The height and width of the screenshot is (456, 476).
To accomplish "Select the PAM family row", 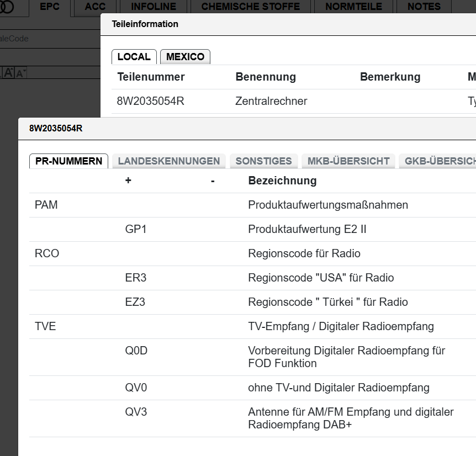I will click(x=46, y=205).
